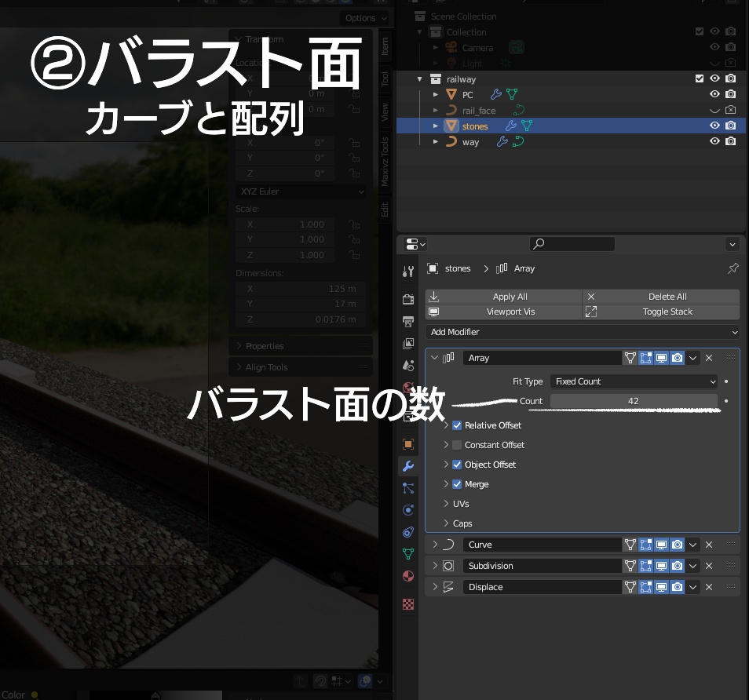
Task: Open the Fit Type dropdown showing Fixed Count
Action: [x=633, y=381]
